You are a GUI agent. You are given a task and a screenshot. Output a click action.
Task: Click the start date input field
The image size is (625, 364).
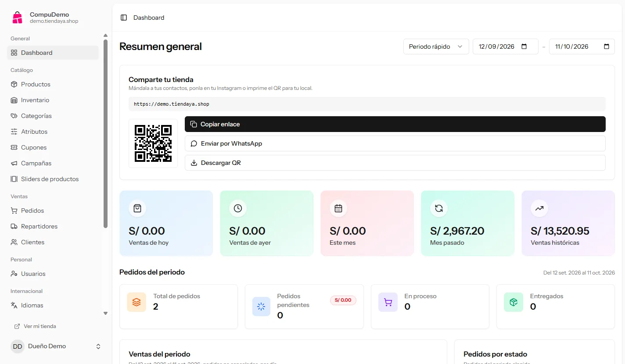(506, 46)
